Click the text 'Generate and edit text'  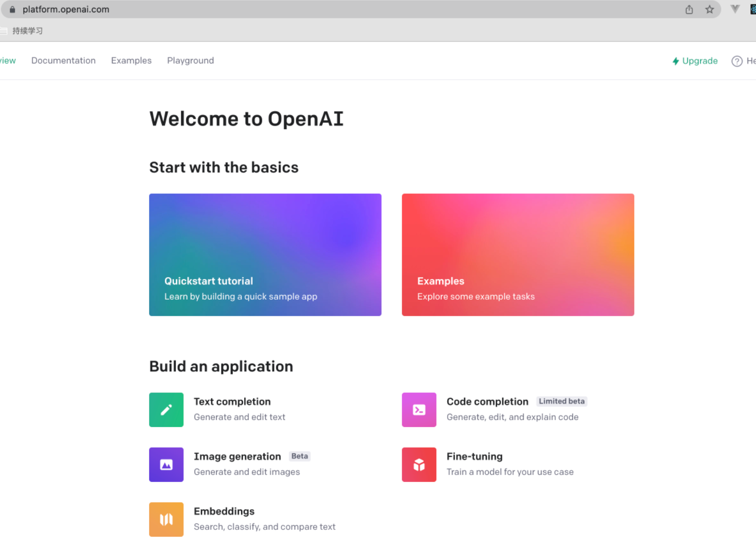point(239,417)
